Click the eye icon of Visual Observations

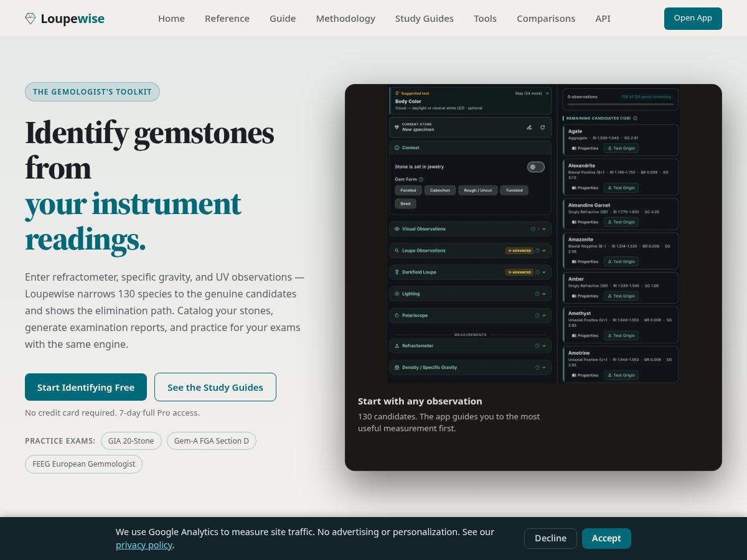(x=397, y=229)
